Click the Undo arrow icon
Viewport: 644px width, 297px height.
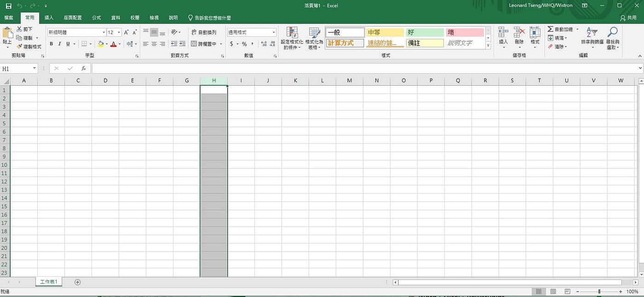(x=20, y=6)
